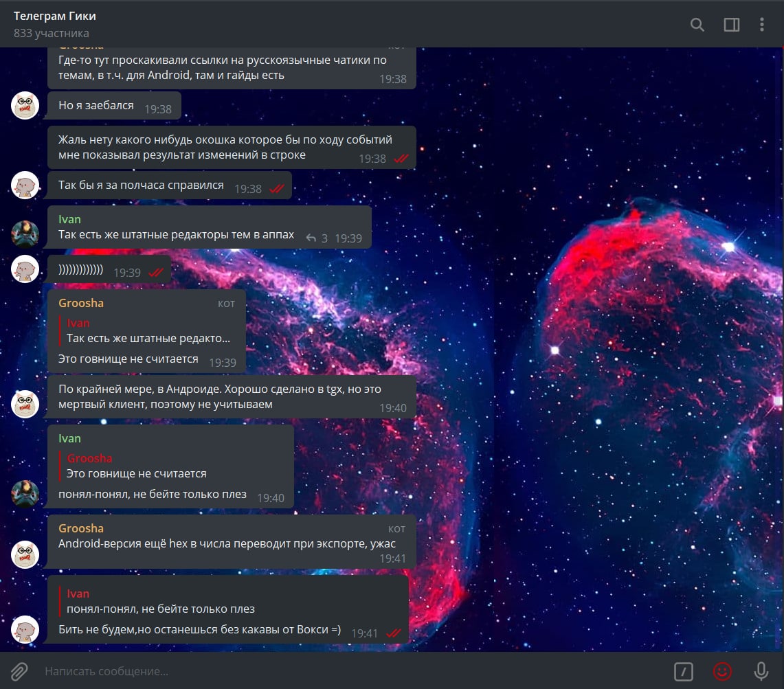Open chat info via 'Телеграм Гики' title

point(54,16)
